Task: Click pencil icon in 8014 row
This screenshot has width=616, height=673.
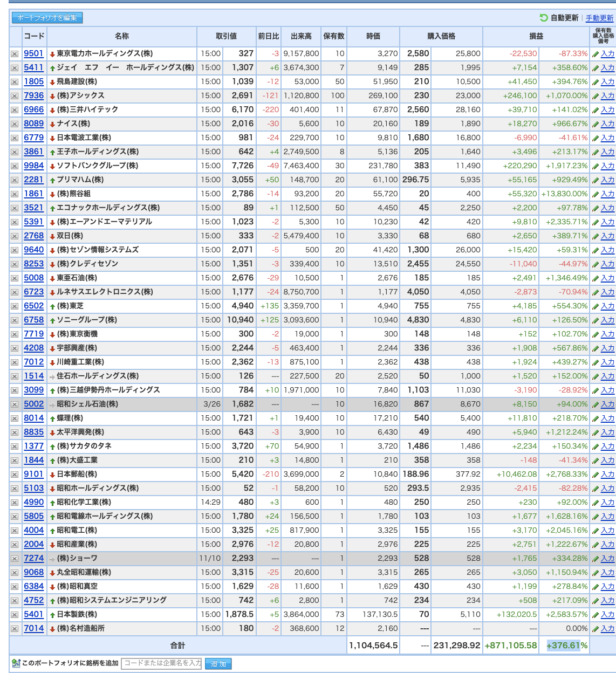Action: tap(596, 418)
